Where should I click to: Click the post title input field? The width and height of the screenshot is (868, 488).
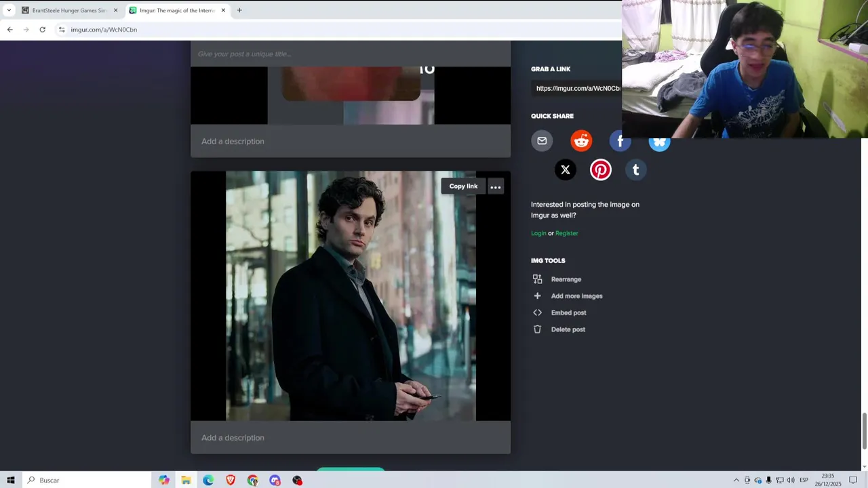351,54
